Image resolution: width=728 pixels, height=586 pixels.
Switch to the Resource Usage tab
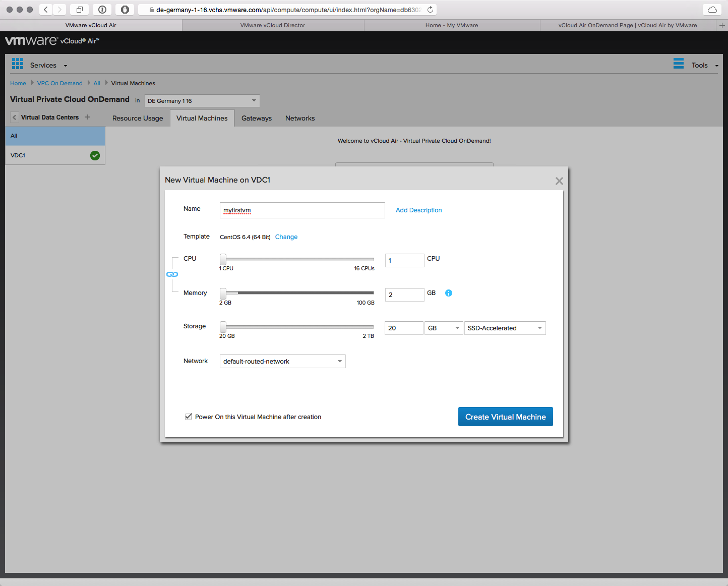tap(138, 119)
